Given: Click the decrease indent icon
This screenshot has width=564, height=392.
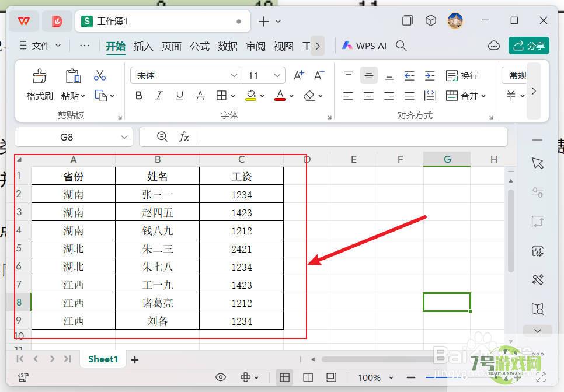Looking at the screenshot, I should [409, 75].
